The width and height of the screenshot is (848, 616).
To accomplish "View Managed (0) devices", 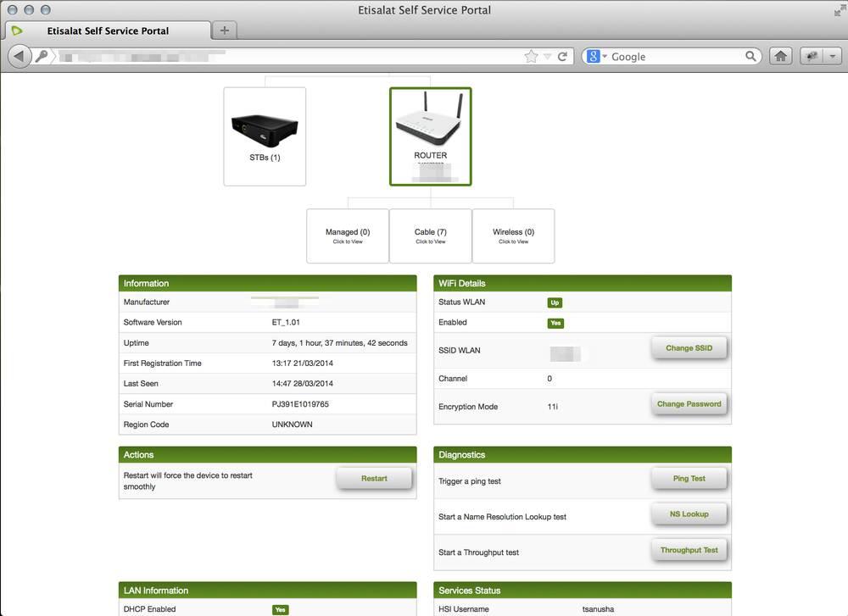I will 348,236.
